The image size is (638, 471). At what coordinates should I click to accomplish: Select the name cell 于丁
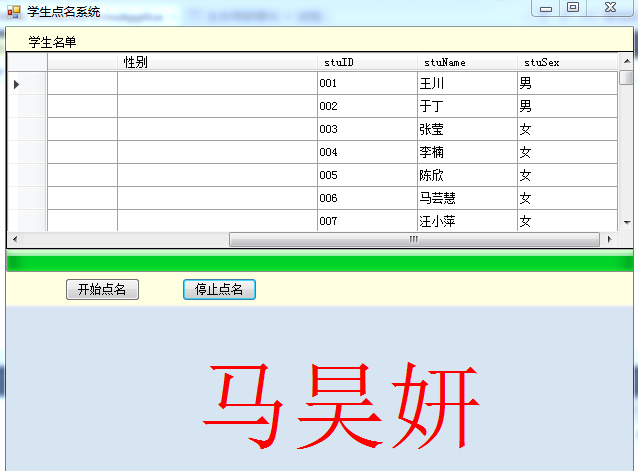point(468,106)
